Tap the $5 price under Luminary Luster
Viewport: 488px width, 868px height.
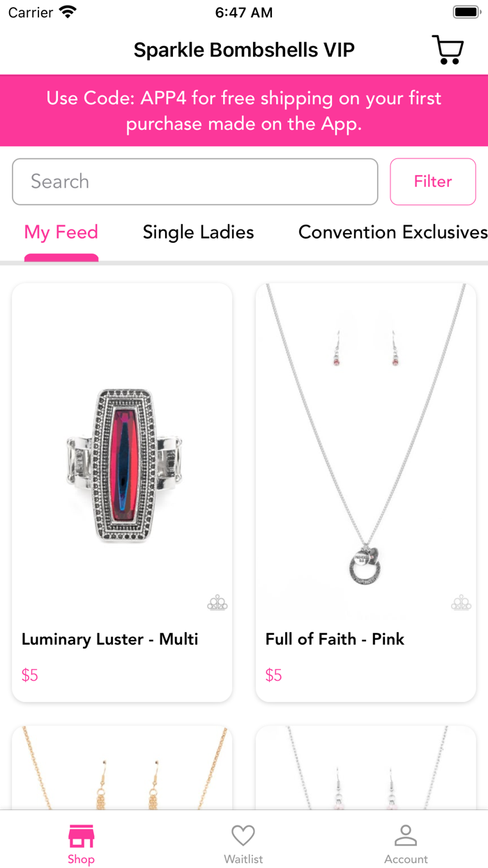pos(30,675)
